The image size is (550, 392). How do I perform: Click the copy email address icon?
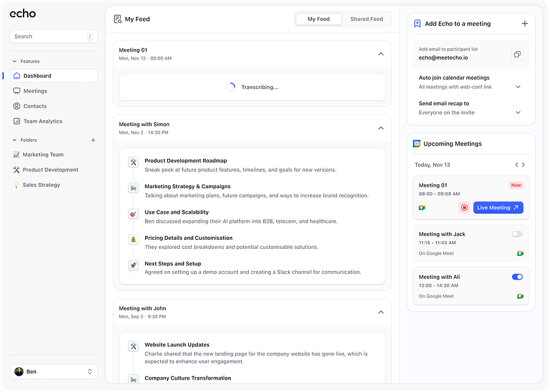click(x=517, y=54)
